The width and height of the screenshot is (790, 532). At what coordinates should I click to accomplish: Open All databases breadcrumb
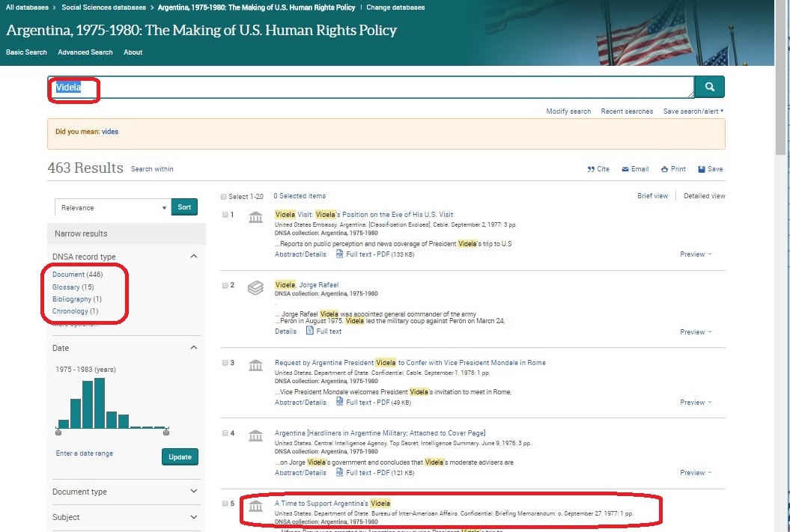click(27, 7)
